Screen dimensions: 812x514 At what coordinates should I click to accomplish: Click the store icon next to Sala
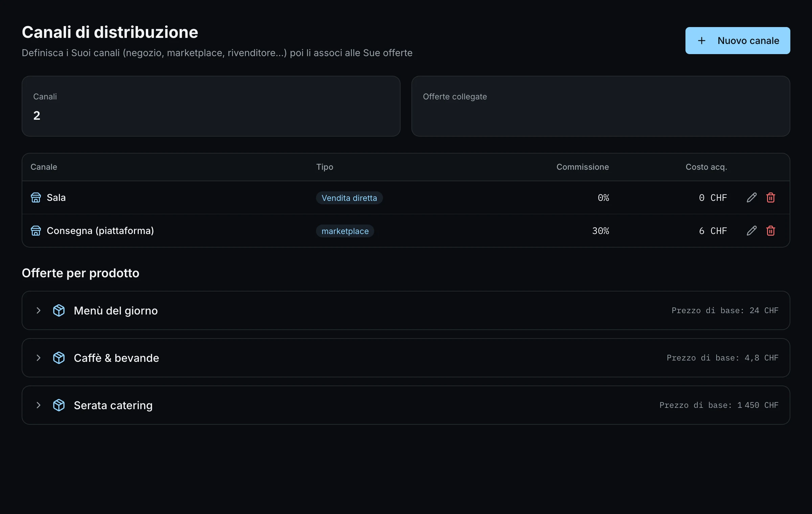[x=36, y=197]
